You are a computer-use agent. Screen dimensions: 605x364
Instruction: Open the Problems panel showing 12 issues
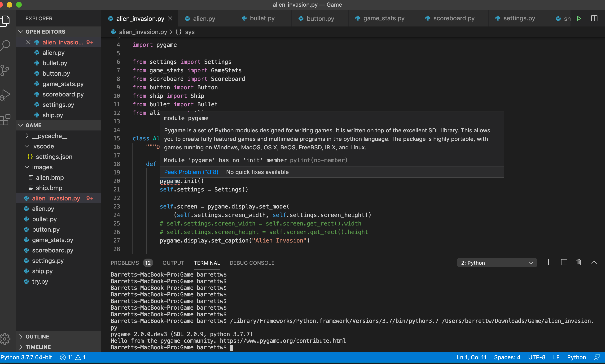tap(125, 263)
